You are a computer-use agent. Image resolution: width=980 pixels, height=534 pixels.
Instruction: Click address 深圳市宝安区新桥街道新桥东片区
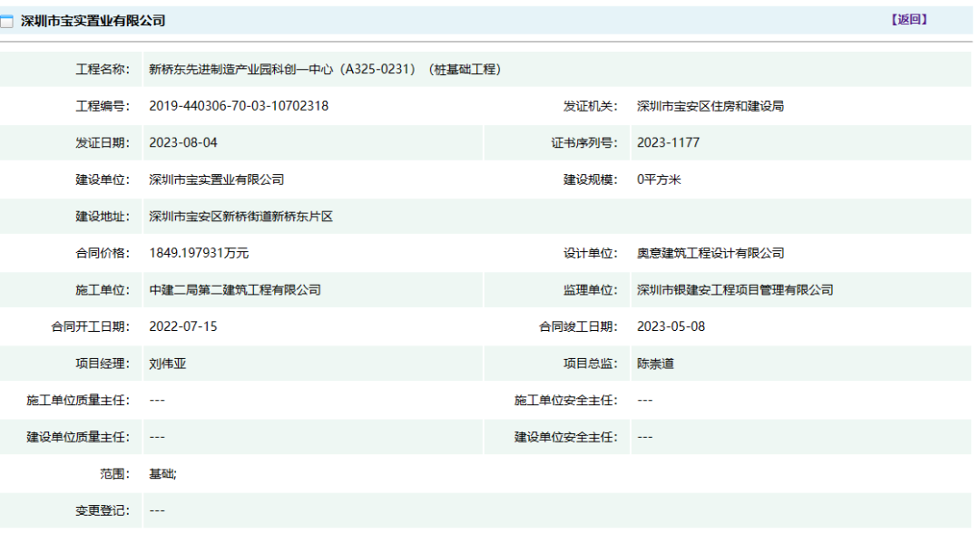click(240, 217)
